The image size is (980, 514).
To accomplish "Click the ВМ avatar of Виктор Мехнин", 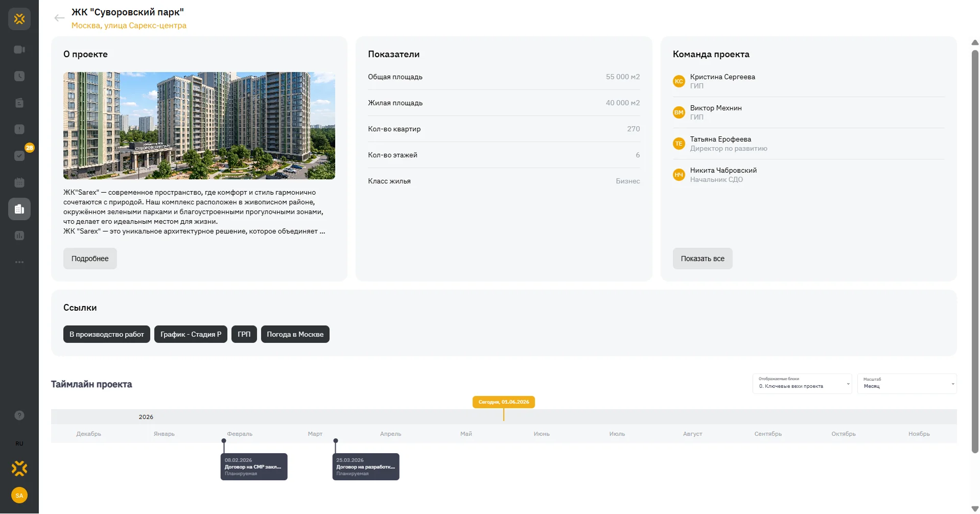I will click(679, 112).
